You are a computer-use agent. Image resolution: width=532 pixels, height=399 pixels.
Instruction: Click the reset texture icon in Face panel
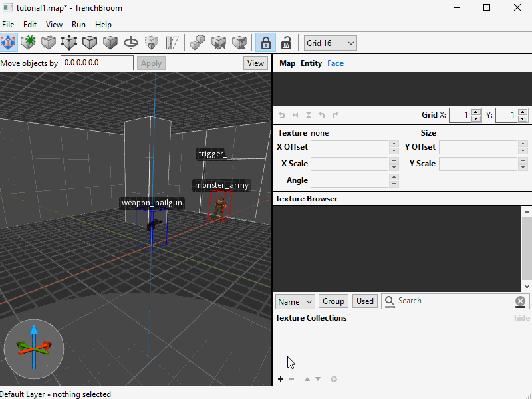point(281,115)
